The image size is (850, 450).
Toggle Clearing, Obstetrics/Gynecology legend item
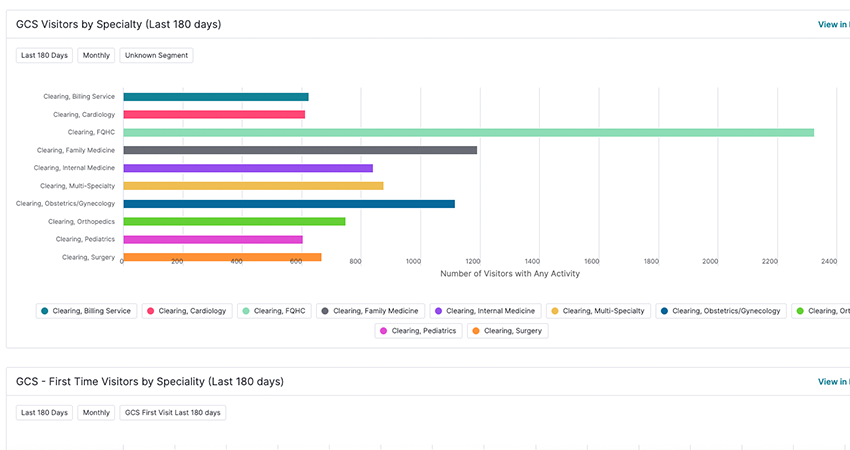click(720, 311)
